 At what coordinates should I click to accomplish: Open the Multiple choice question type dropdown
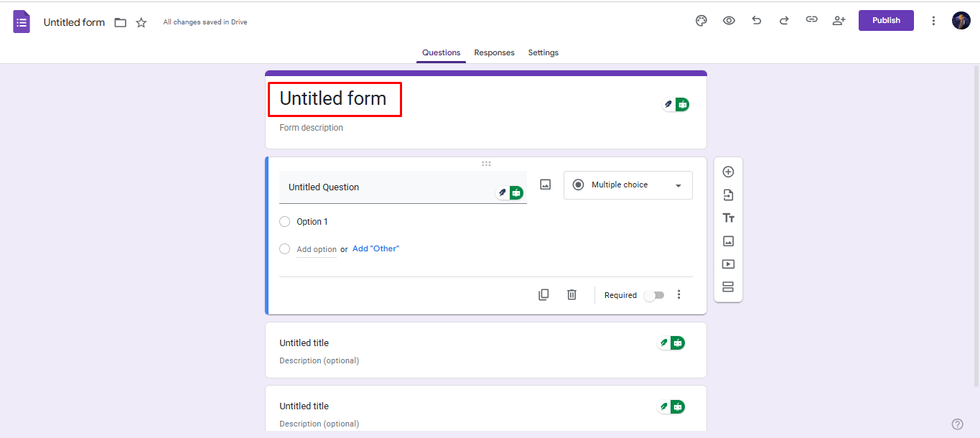tap(627, 185)
